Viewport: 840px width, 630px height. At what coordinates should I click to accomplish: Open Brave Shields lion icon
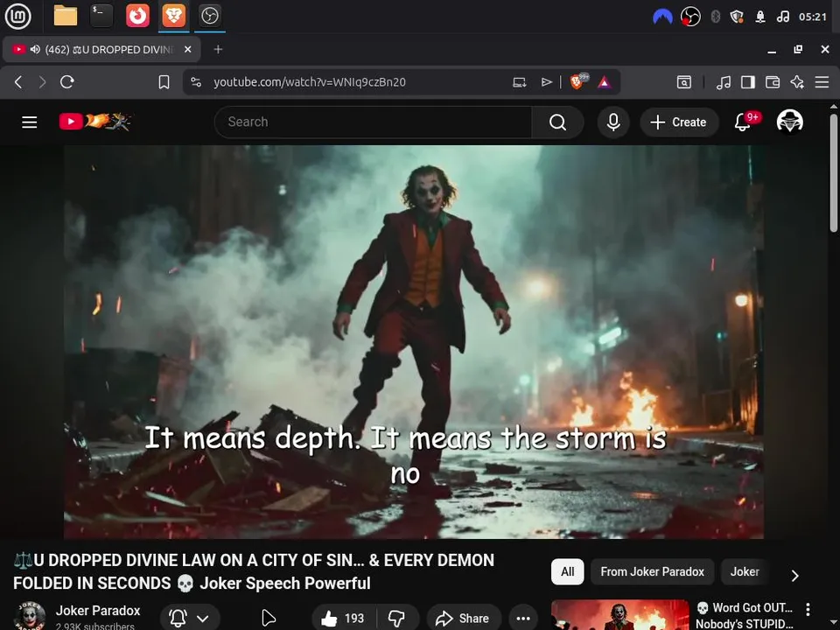pos(578,81)
